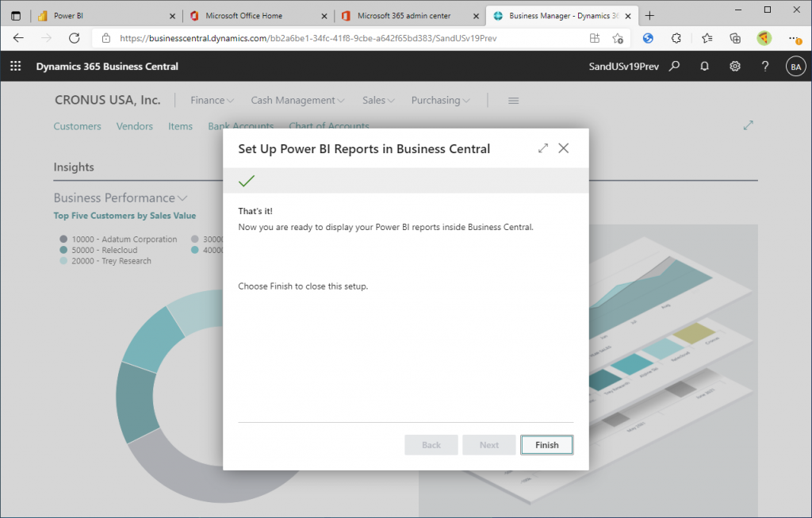Viewport: 812px width, 518px height.
Task: Open the Dynamics 365 app launcher waffle
Action: tap(15, 67)
